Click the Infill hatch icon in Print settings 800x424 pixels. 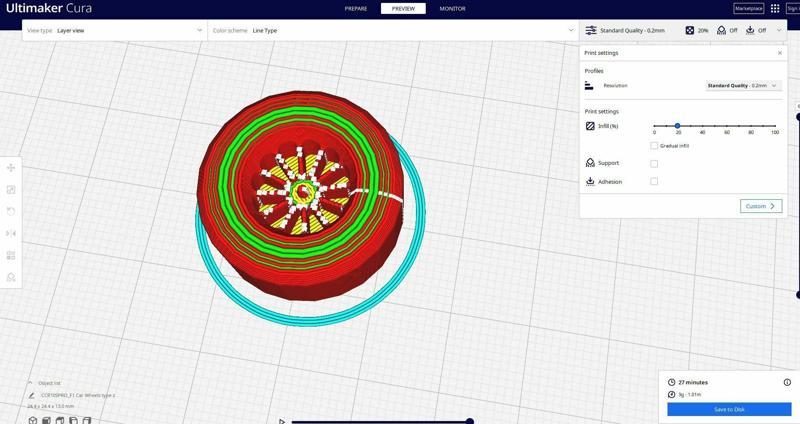[x=590, y=126]
